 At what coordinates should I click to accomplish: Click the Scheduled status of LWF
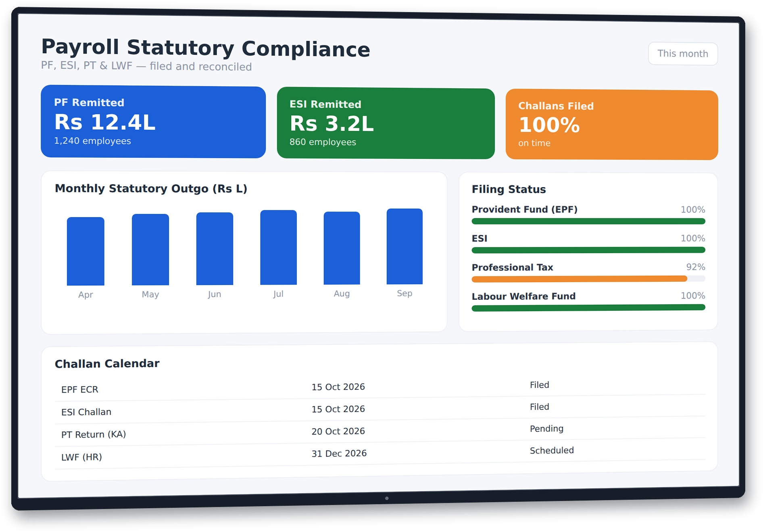(x=552, y=451)
